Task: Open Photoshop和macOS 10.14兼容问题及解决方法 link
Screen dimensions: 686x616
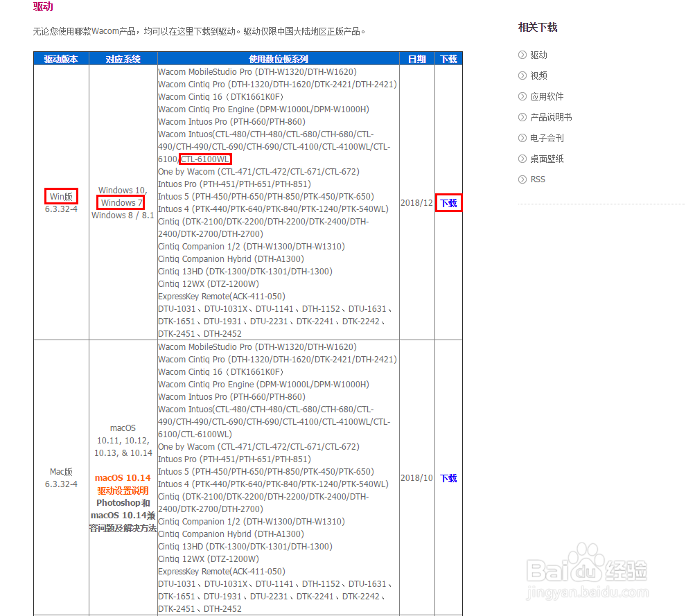Action: [x=123, y=516]
